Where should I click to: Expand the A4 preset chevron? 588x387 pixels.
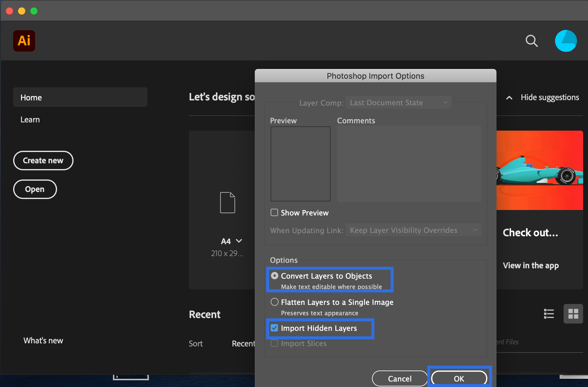[x=239, y=241]
